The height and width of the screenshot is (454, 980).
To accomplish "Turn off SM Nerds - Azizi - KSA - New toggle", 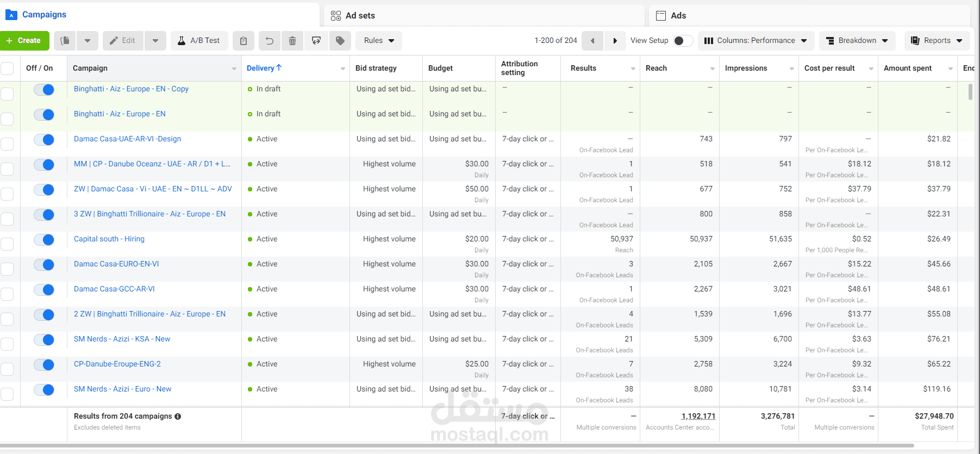I will click(x=44, y=340).
